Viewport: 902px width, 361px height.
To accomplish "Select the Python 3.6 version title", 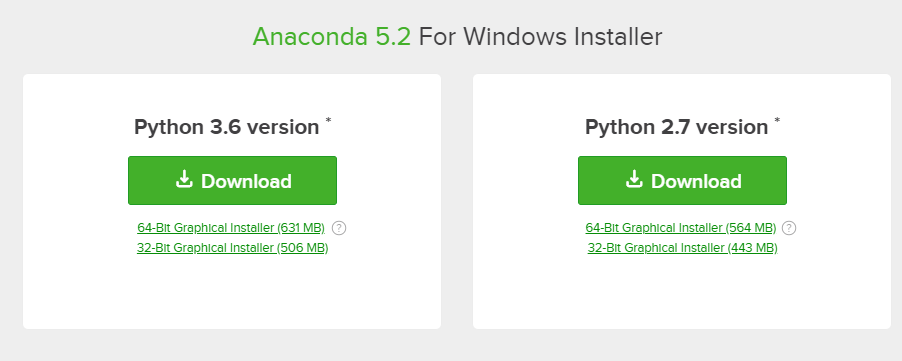I will click(227, 127).
